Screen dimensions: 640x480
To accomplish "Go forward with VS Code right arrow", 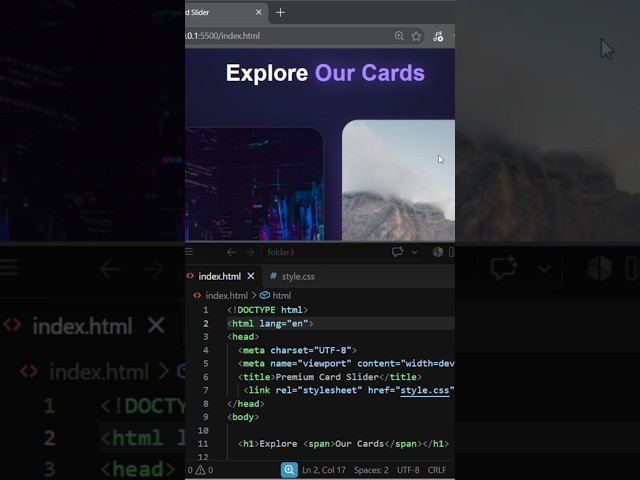I will (x=249, y=252).
